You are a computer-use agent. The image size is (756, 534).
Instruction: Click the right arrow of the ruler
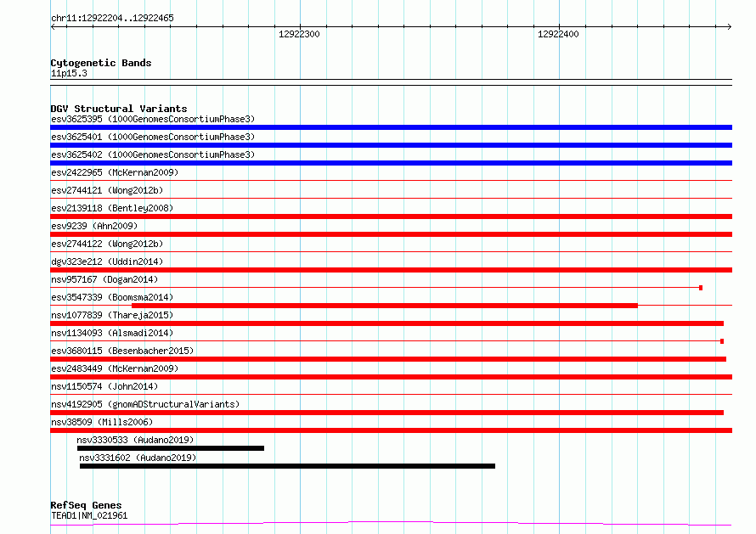point(730,26)
